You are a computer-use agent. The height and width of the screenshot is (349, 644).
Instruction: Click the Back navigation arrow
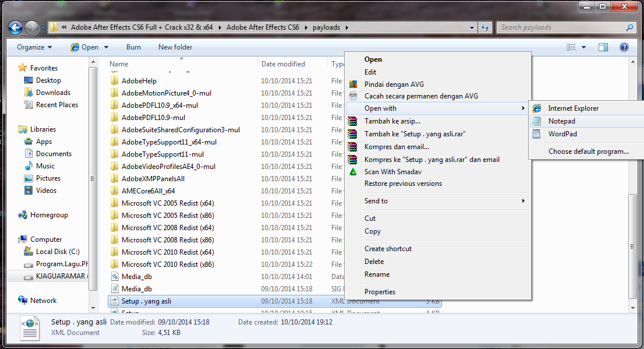(16, 27)
